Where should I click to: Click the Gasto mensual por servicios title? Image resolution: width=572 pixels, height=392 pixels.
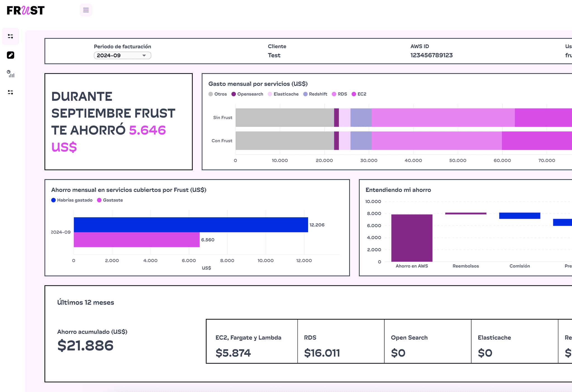pyautogui.click(x=258, y=84)
